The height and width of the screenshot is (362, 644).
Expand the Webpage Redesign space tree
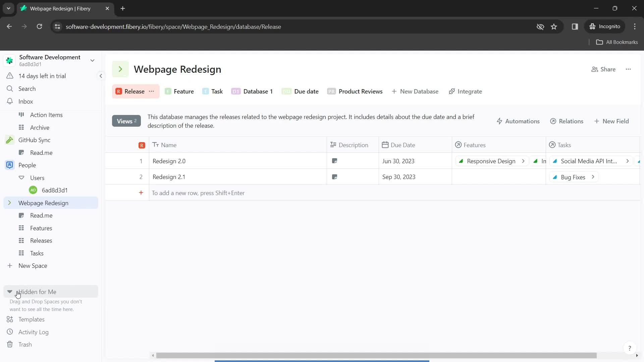(9, 203)
